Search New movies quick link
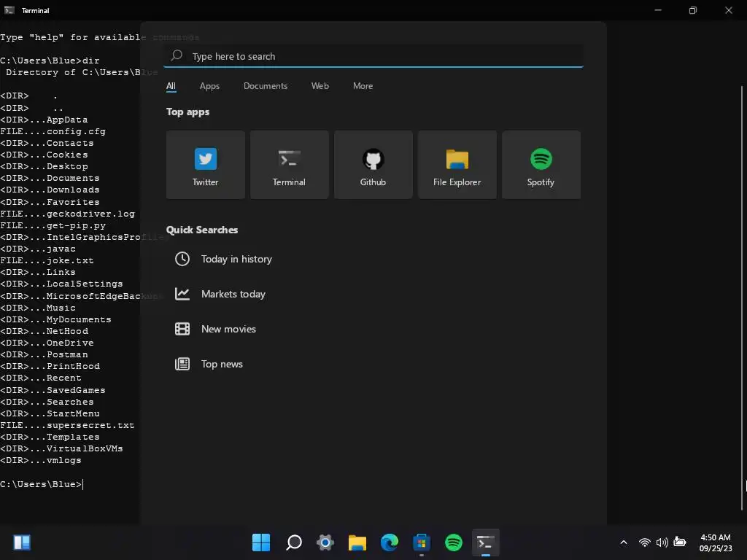Image resolution: width=747 pixels, height=560 pixels. coord(228,329)
